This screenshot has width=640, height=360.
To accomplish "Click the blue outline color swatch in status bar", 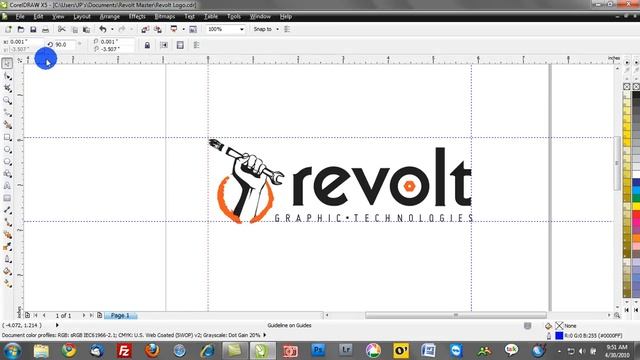I will tap(559, 336).
